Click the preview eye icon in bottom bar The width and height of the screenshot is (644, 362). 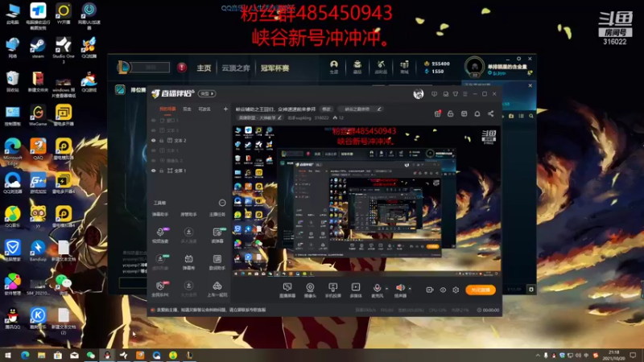pyautogui.click(x=443, y=290)
